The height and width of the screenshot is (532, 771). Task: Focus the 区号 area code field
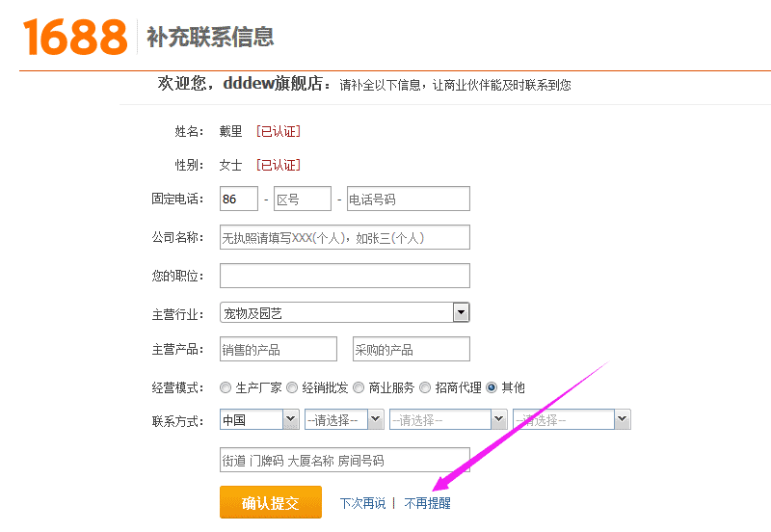tap(303, 199)
